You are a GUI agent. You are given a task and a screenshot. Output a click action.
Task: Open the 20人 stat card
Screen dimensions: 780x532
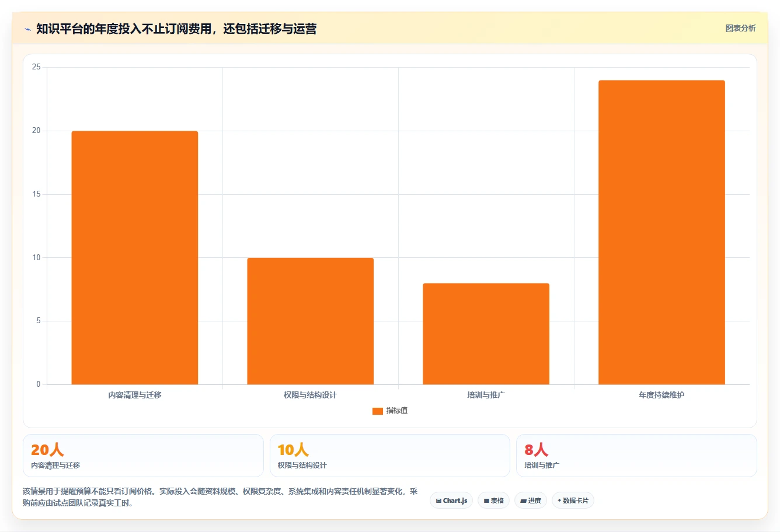click(143, 456)
